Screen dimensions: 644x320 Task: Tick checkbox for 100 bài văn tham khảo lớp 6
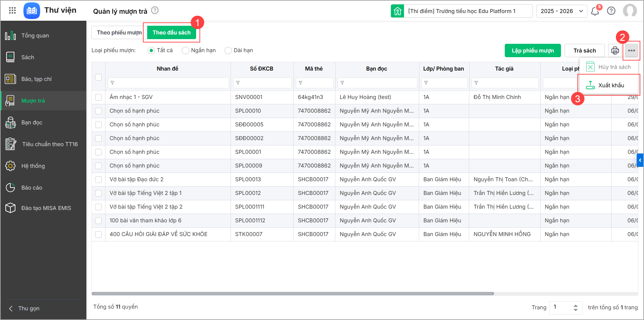(98, 221)
